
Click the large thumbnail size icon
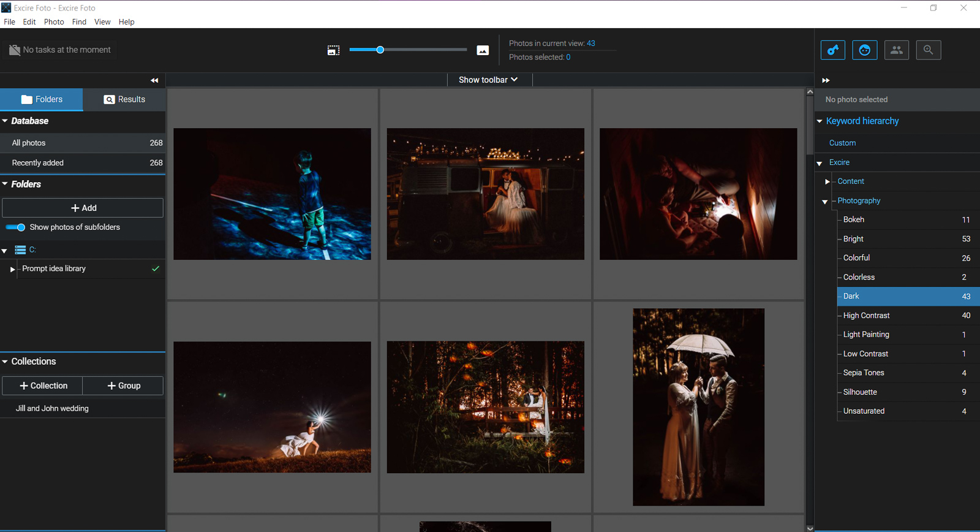click(483, 50)
